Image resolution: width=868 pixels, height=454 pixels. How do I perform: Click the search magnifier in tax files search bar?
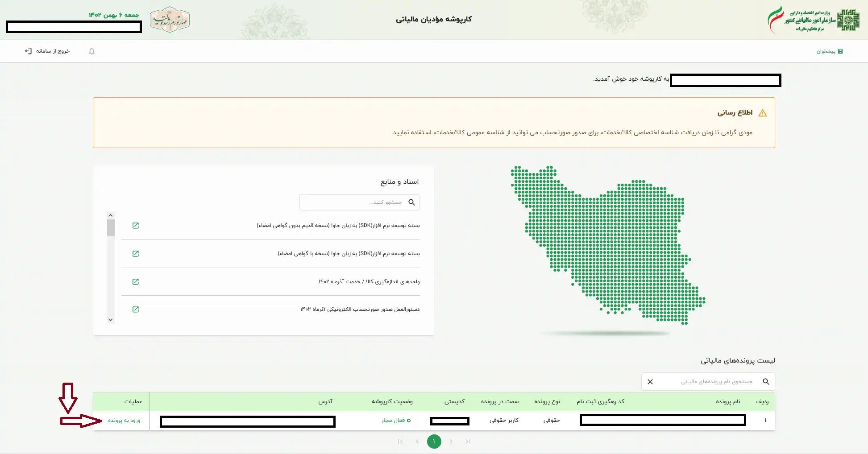pyautogui.click(x=767, y=381)
